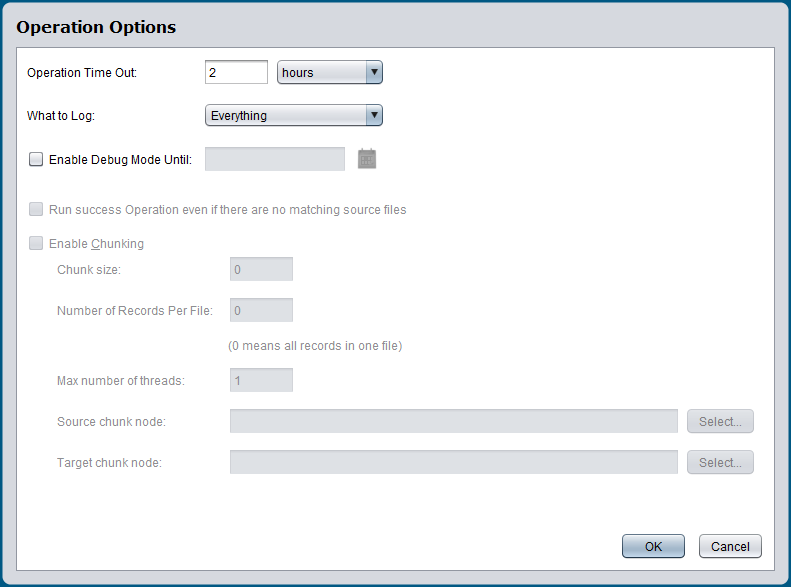
Task: Select the Number of Records Per File field
Action: tap(261, 311)
